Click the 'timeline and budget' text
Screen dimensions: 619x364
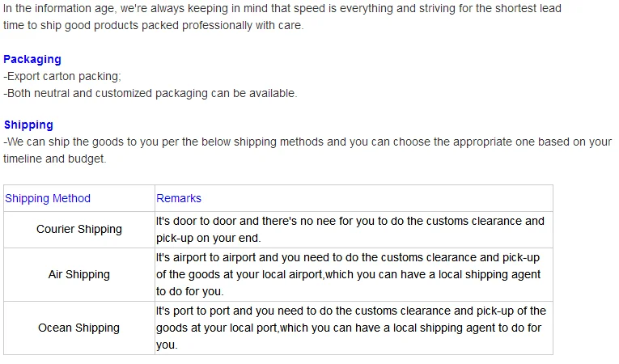55,159
